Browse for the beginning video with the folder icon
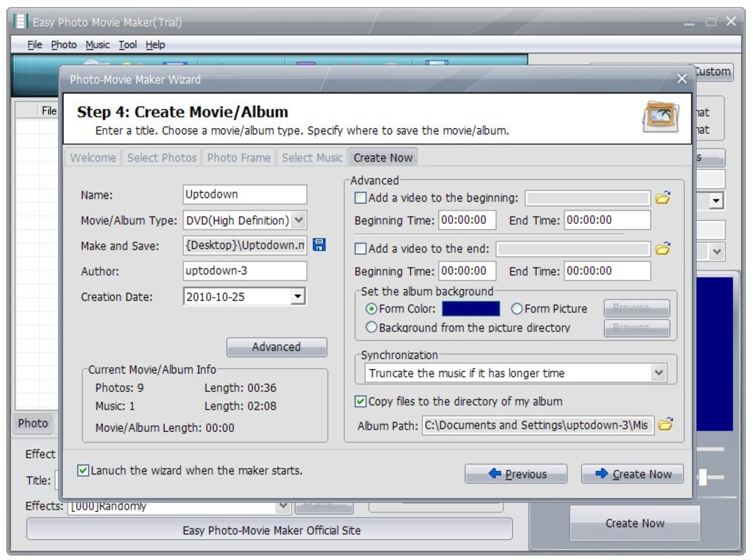The height and width of the screenshot is (560, 753). (663, 197)
